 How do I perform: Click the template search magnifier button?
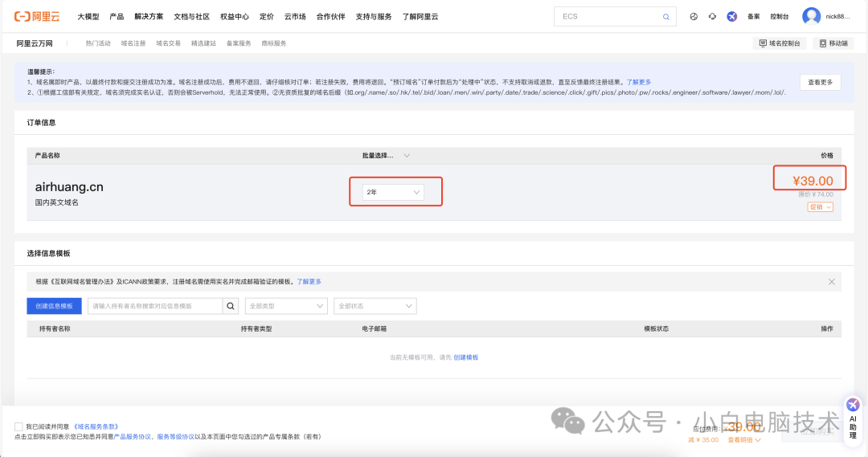pos(231,306)
